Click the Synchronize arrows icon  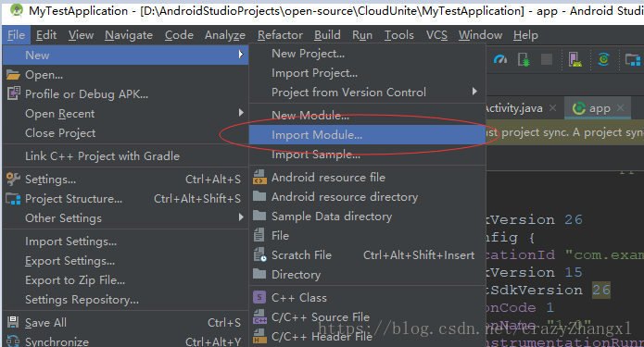pyautogui.click(x=13, y=341)
